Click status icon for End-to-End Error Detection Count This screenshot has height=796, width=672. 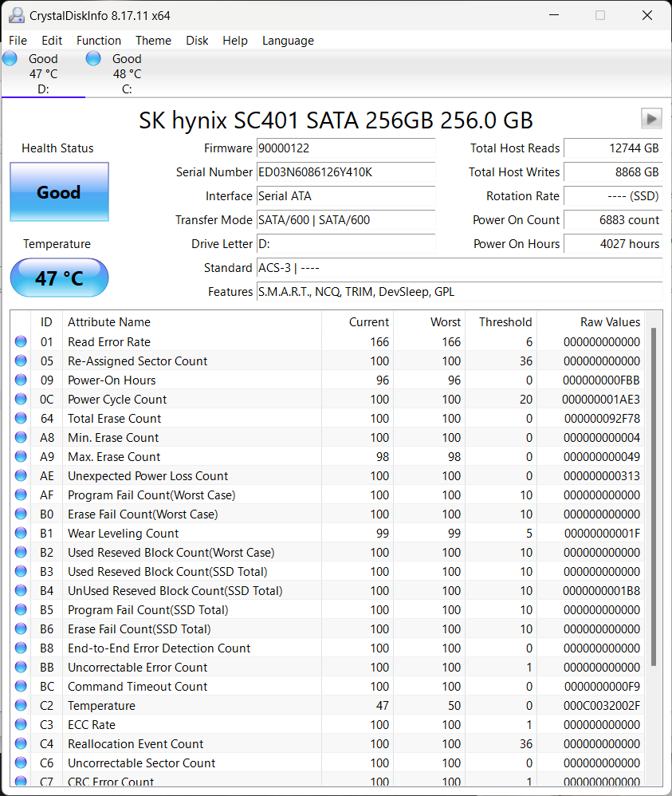(21, 648)
